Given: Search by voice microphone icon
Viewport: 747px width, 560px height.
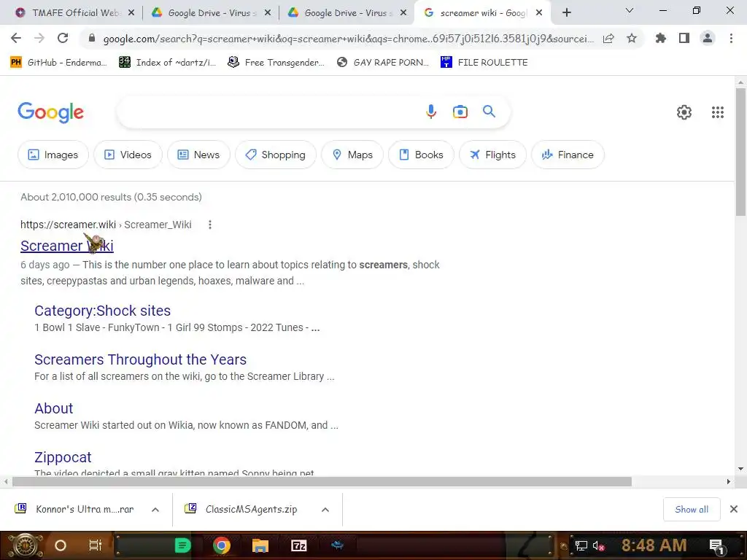Looking at the screenshot, I should coord(430,112).
